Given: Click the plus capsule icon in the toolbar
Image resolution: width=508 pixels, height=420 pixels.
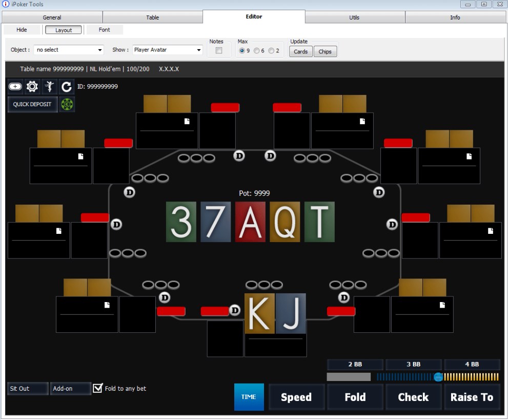Looking at the screenshot, I should click(14, 86).
